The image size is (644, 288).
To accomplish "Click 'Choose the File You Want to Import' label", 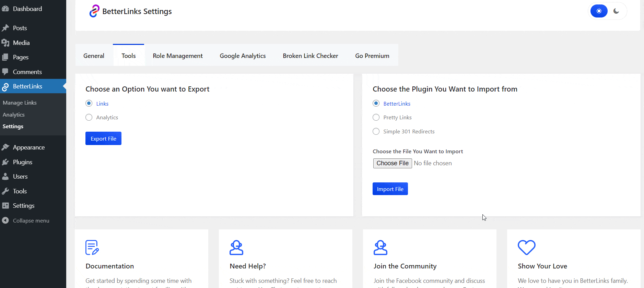I will [x=418, y=152].
